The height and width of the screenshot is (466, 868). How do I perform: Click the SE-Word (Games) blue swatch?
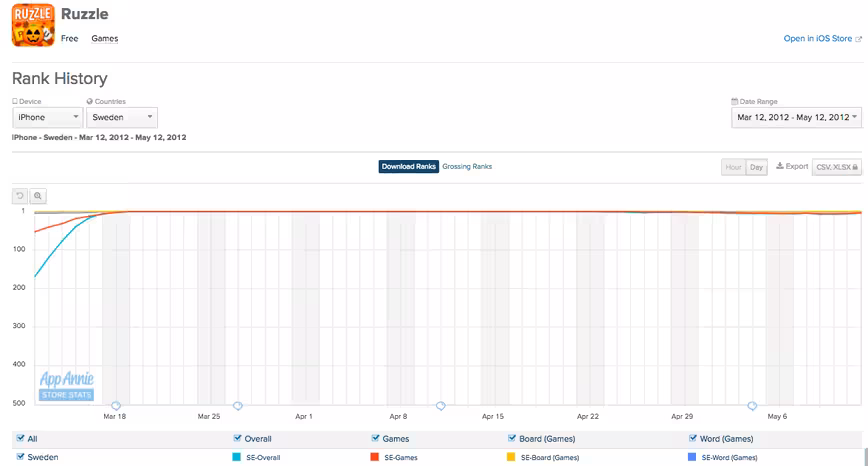[691, 457]
